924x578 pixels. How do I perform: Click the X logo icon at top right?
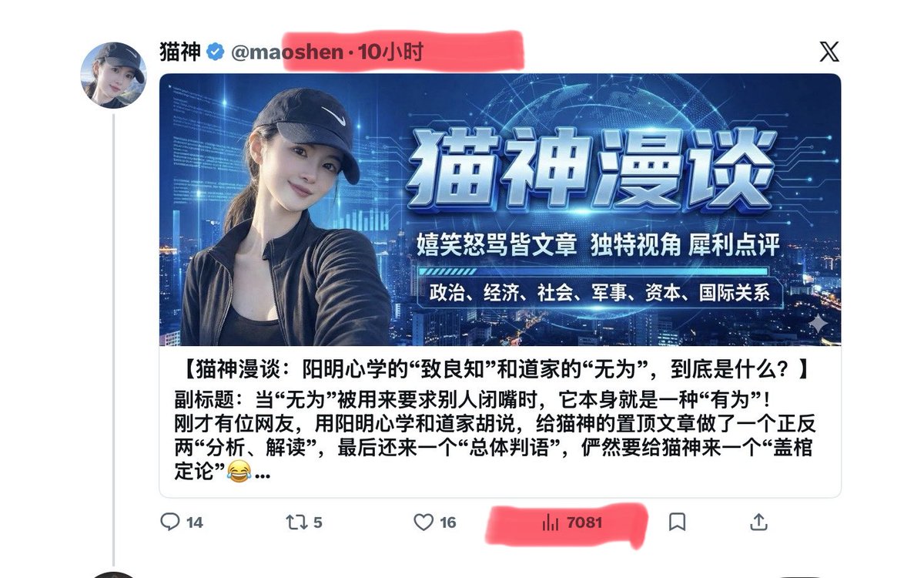coord(829,52)
